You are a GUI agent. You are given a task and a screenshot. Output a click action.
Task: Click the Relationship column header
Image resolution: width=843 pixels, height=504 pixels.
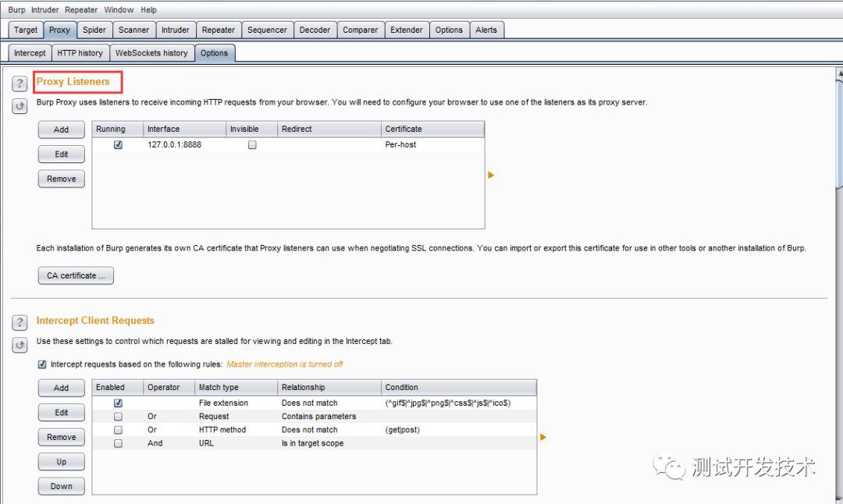(329, 388)
